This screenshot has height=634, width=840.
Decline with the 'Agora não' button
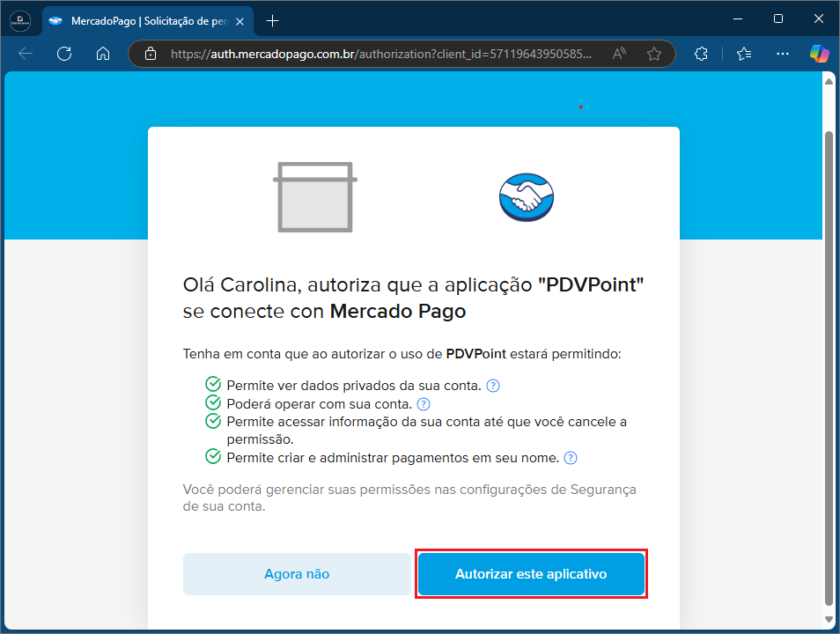click(x=297, y=574)
